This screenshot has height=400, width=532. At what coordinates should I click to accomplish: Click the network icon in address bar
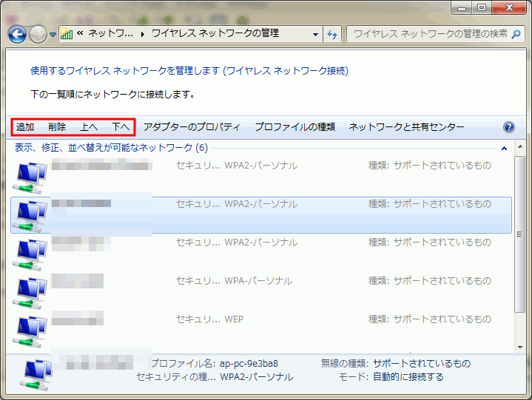tap(67, 34)
